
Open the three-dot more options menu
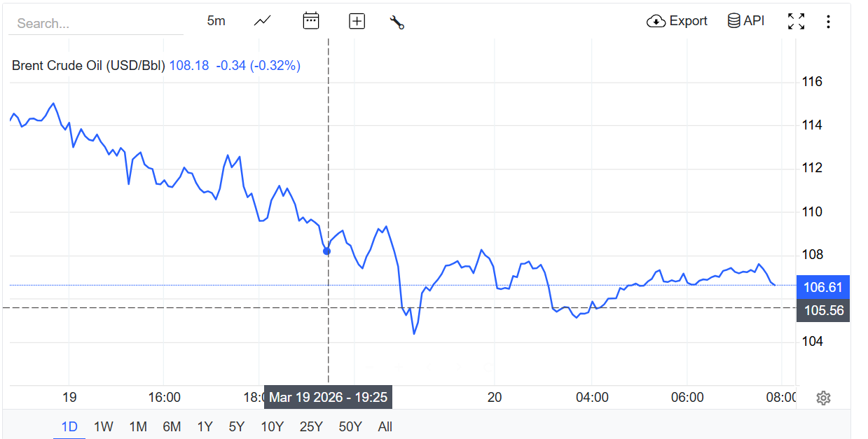click(828, 22)
